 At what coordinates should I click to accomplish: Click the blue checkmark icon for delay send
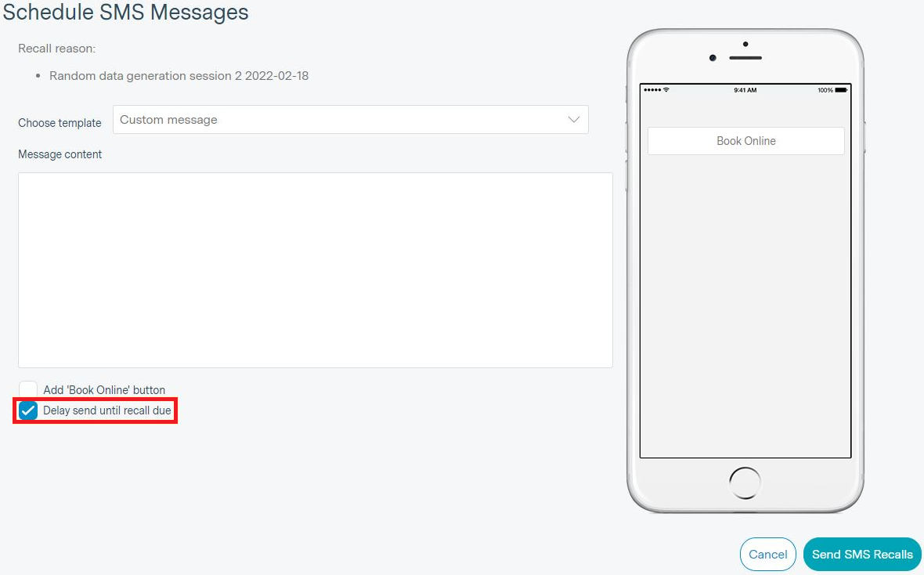pyautogui.click(x=27, y=410)
